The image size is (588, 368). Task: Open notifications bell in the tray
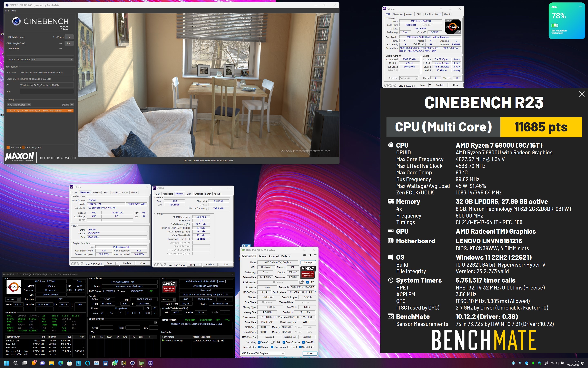582,363
